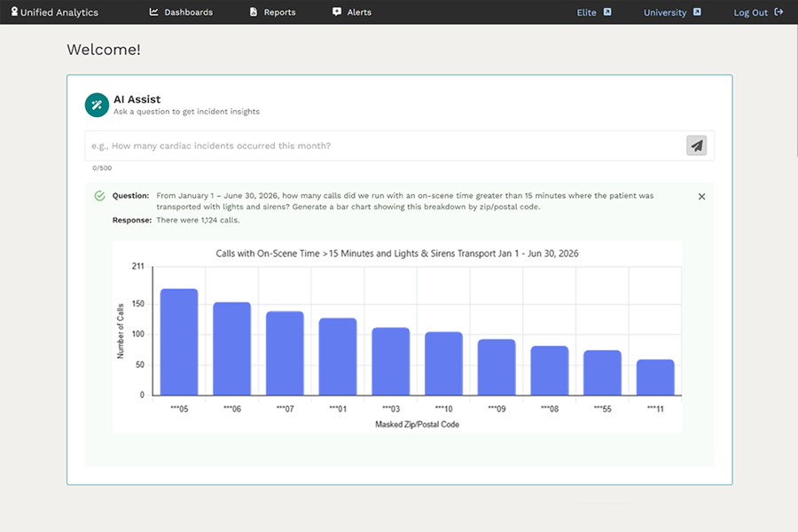Click the bar for zip ***09
This screenshot has height=532, width=798.
(x=497, y=367)
